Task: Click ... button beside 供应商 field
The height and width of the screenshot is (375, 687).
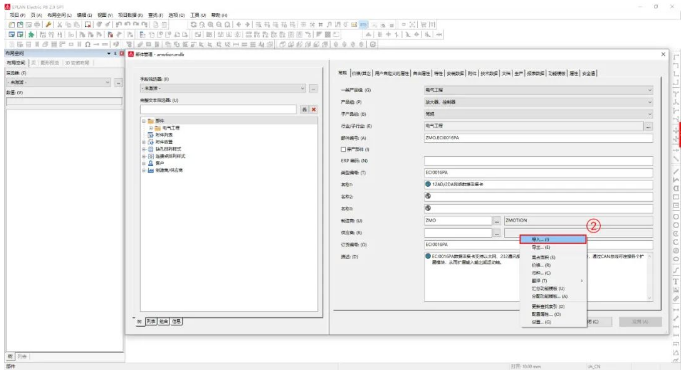Action: coord(496,233)
